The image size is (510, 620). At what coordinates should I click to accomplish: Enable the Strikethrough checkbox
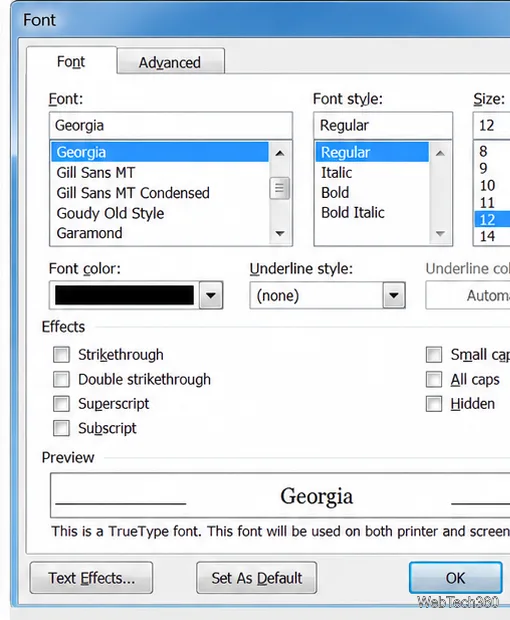click(61, 355)
